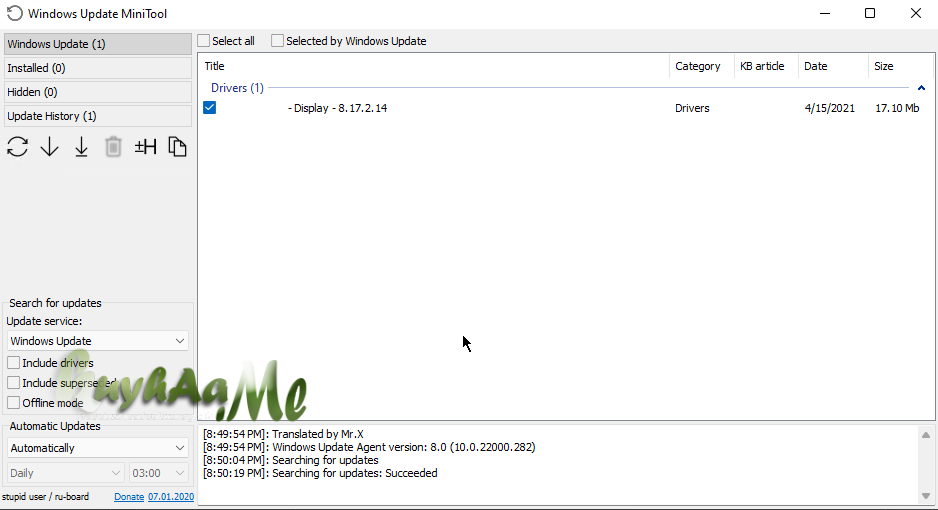Select the Display - 8.17.2.14 update title

click(337, 108)
